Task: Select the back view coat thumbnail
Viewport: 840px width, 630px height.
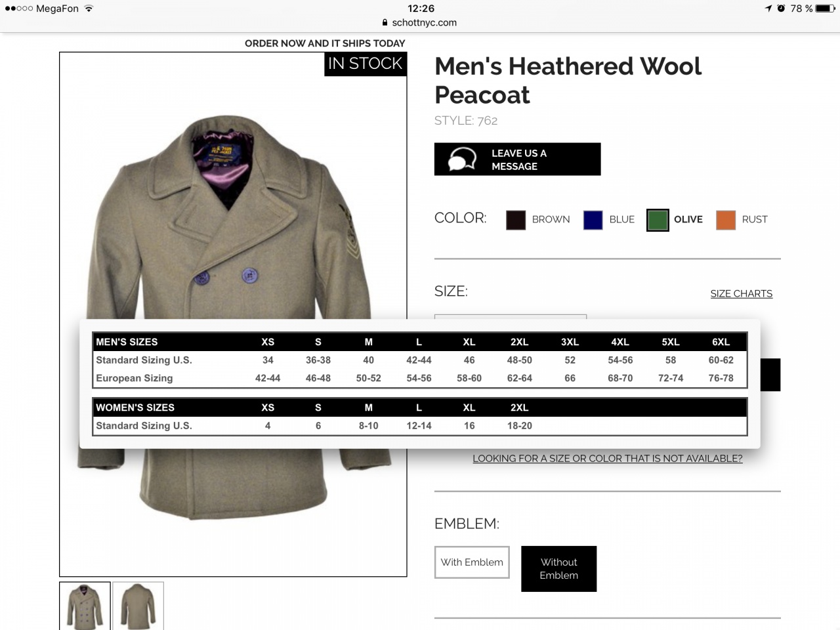Action: (x=138, y=606)
